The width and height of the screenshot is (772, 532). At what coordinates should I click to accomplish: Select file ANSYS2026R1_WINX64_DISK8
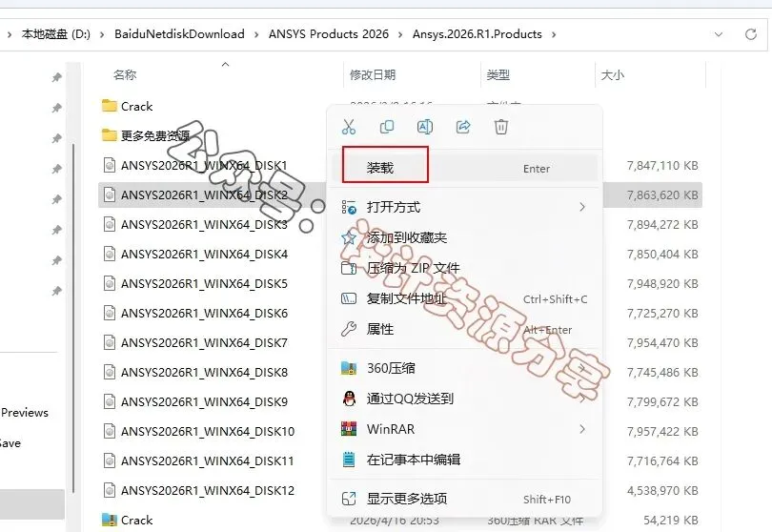tap(194, 373)
